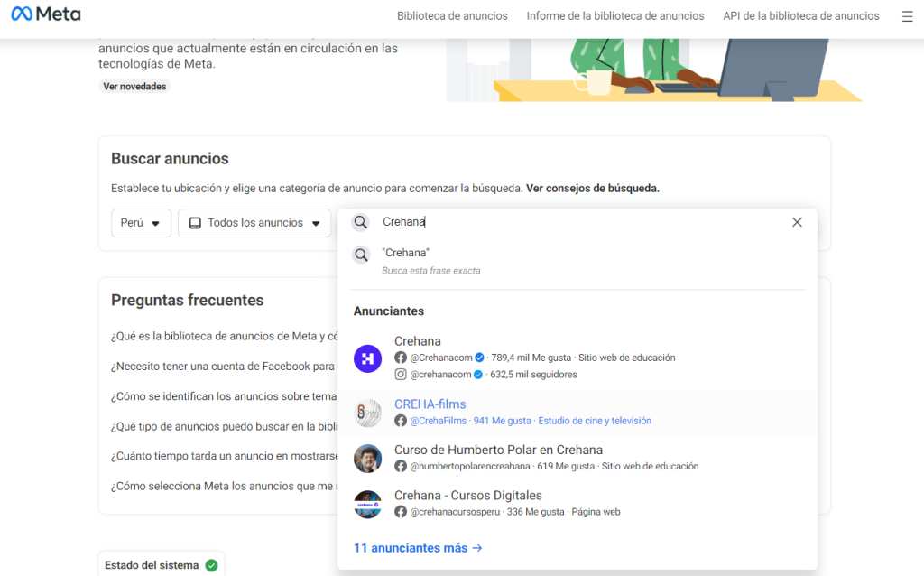Open API de la biblioteca de anuncios
924x576 pixels.
pyautogui.click(x=801, y=16)
